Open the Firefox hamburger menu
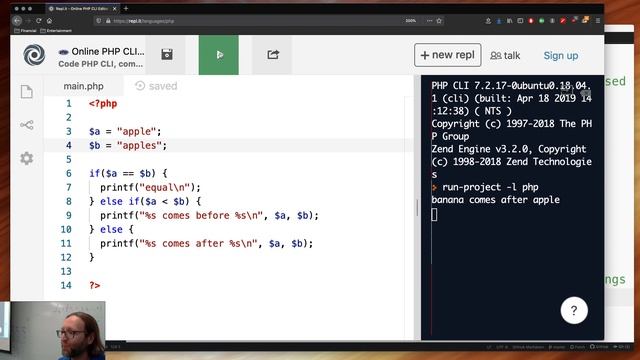640x360 pixels. (x=598, y=21)
